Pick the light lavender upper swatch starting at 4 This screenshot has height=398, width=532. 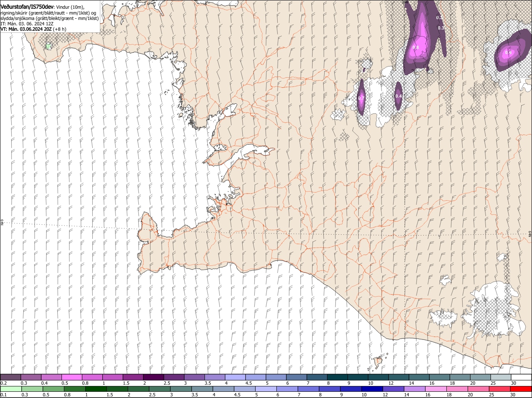[235, 377]
